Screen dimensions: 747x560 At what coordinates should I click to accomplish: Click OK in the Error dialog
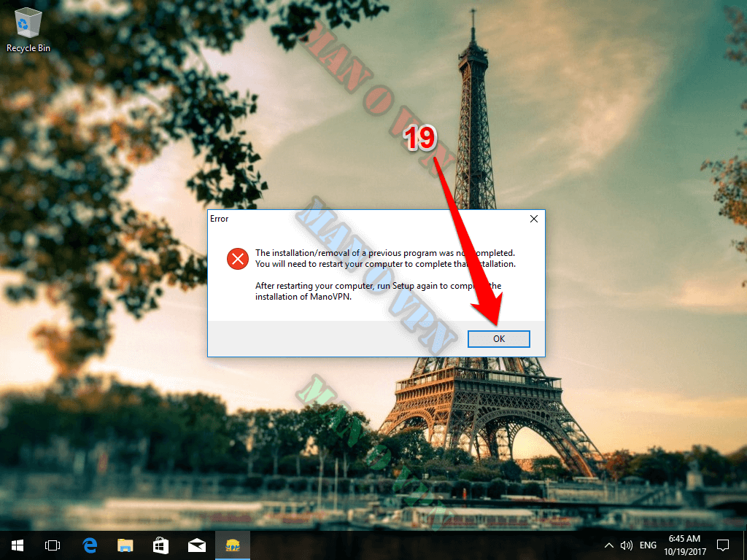498,338
